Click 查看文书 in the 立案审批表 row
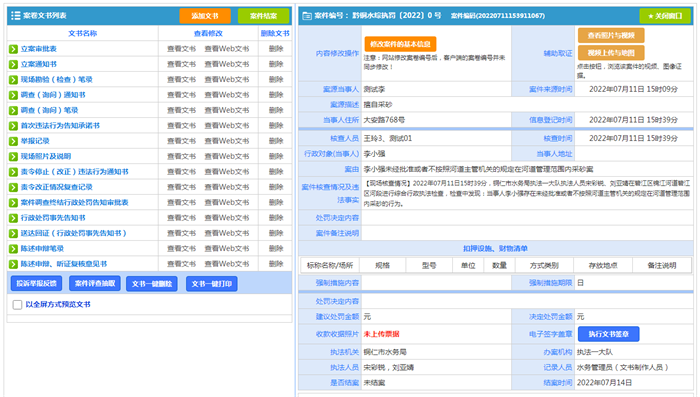 click(181, 49)
